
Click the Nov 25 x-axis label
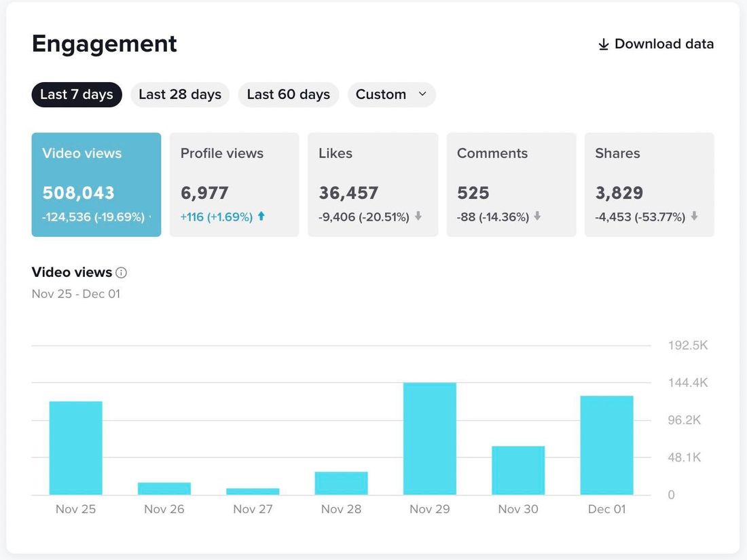pyautogui.click(x=76, y=509)
